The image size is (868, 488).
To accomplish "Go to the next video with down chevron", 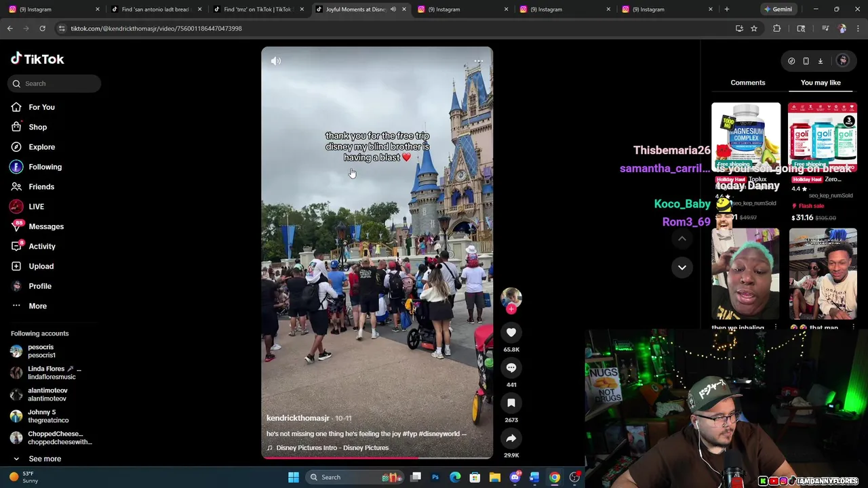I will pyautogui.click(x=682, y=267).
